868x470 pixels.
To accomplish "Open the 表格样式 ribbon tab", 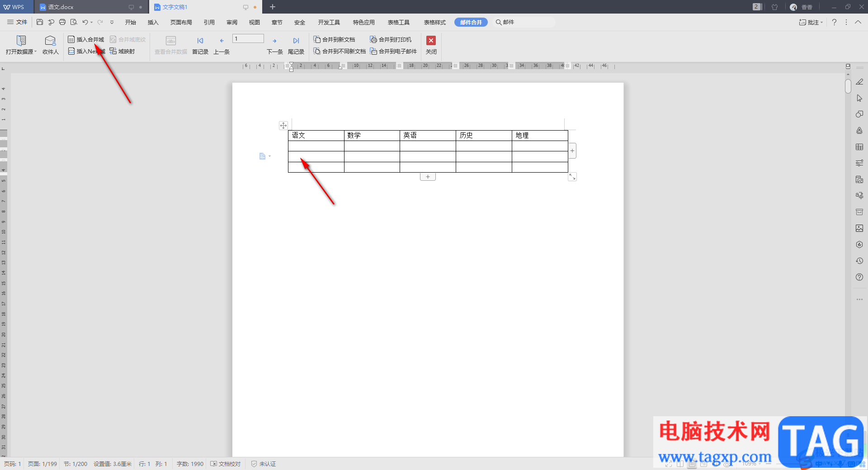I will pos(435,22).
